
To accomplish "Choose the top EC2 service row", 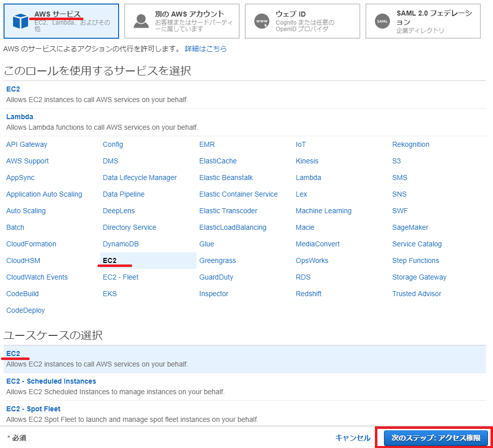I will tap(245, 95).
